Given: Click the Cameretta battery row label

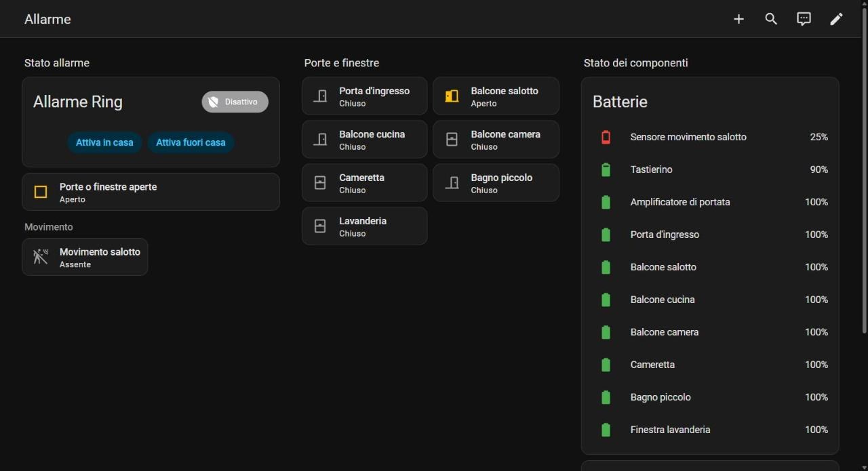Looking at the screenshot, I should [652, 365].
